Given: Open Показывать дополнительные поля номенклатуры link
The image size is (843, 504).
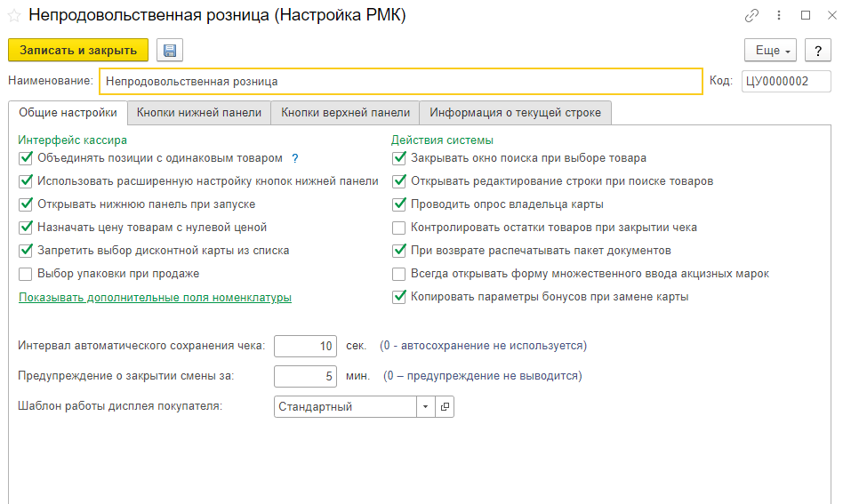Looking at the screenshot, I should [155, 298].
